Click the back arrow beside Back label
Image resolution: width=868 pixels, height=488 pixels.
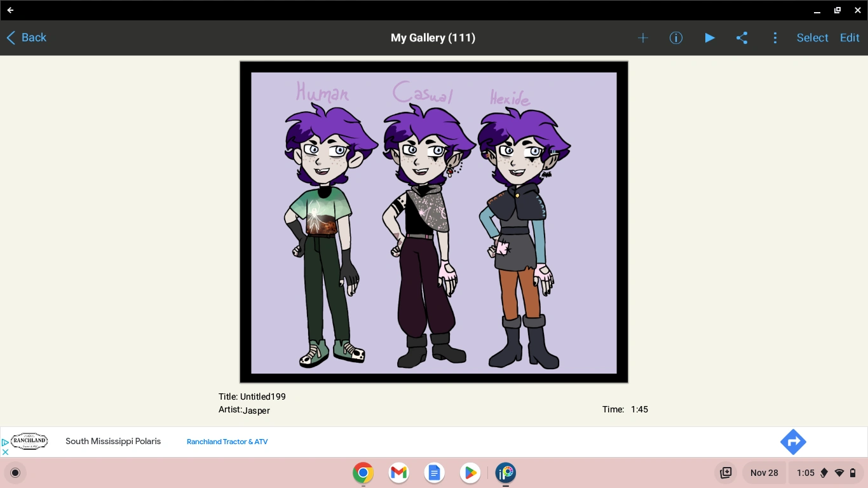pos(10,37)
